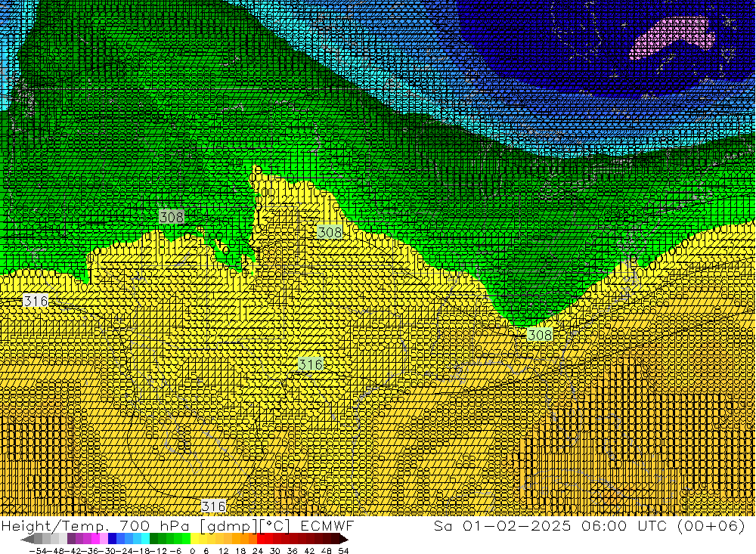The height and width of the screenshot is (554, 756).
Task: Click the (00+06) forecast step text
Action: tap(711, 525)
